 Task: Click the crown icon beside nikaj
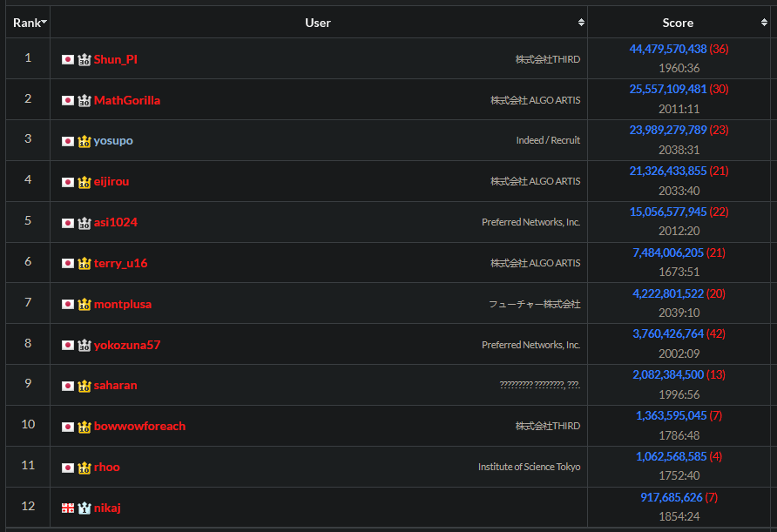pos(84,508)
